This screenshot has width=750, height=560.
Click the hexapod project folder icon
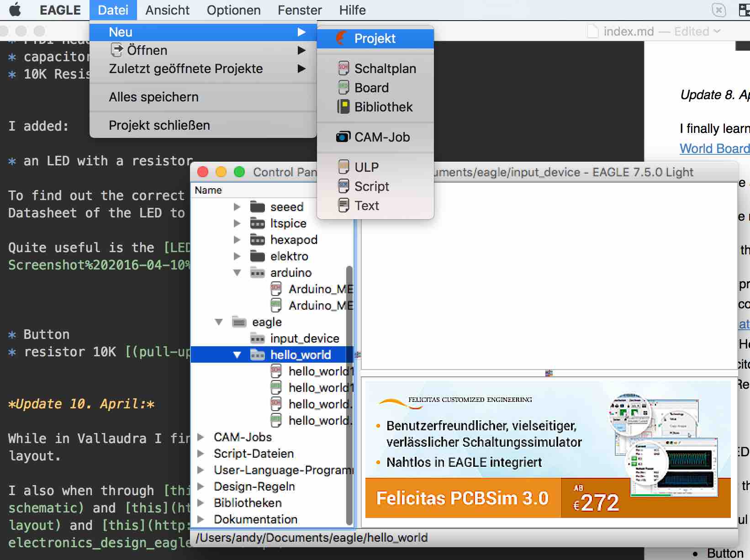pyautogui.click(x=258, y=240)
